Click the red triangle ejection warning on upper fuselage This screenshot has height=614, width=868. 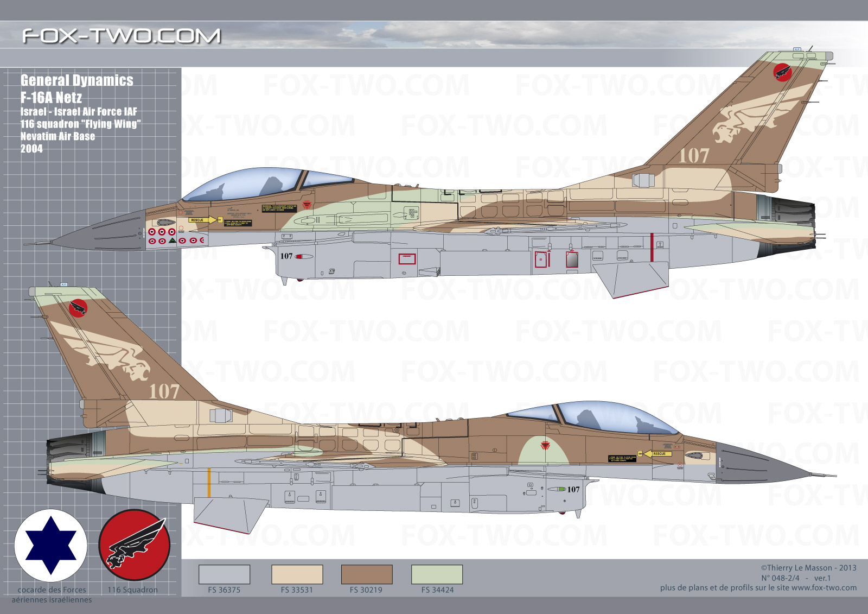tap(307, 205)
